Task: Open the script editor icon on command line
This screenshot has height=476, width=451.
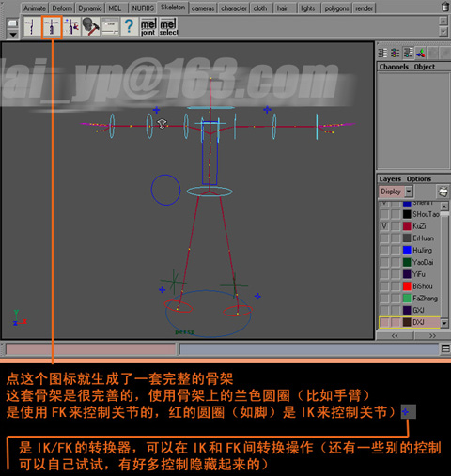Action: (x=445, y=348)
